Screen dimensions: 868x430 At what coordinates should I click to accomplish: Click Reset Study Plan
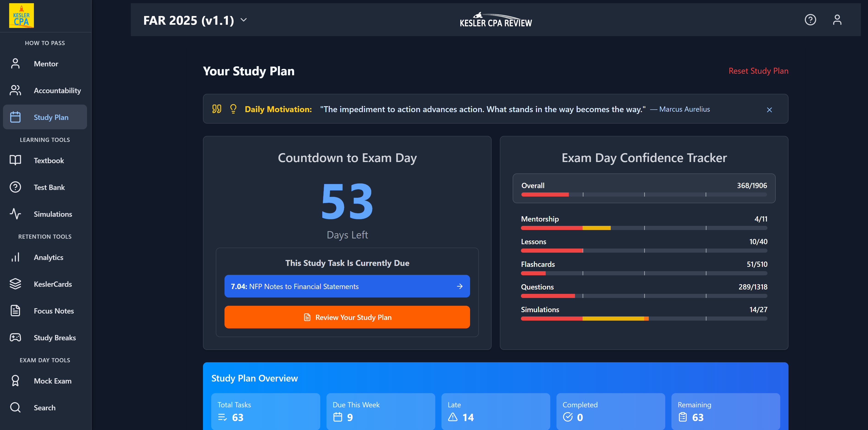pos(758,71)
